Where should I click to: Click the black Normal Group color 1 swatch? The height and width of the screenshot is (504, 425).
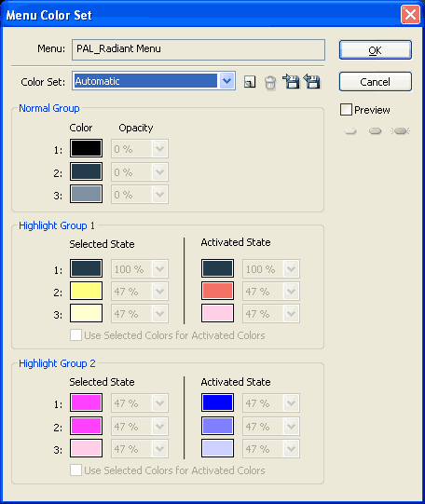coord(86,148)
